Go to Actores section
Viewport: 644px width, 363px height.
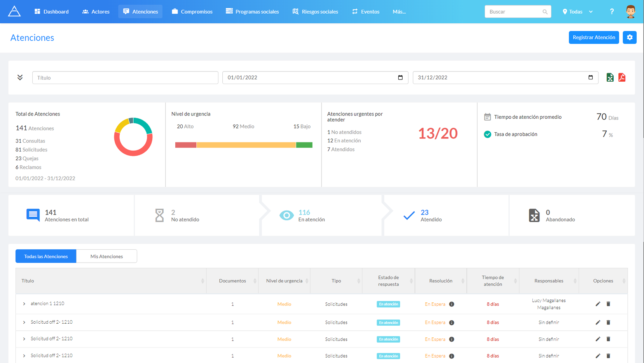tap(96, 12)
